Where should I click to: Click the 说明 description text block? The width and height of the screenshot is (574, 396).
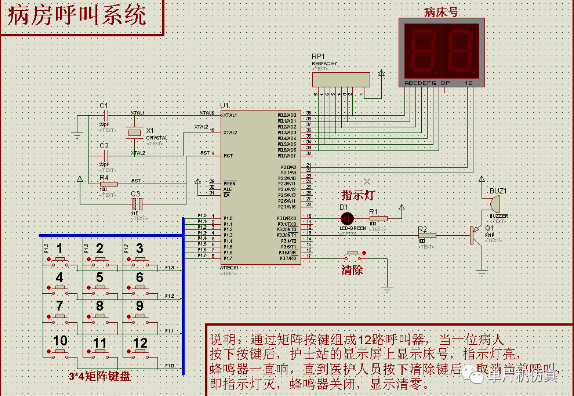coord(389,360)
